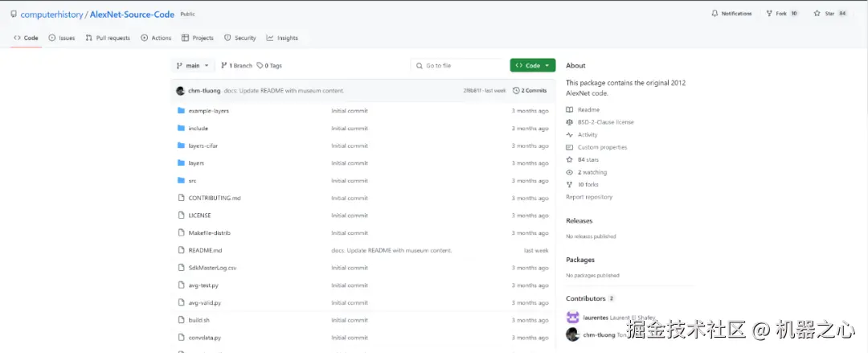Image resolution: width=868 pixels, height=353 pixels.
Task: Open the example-layers folder
Action: click(209, 111)
